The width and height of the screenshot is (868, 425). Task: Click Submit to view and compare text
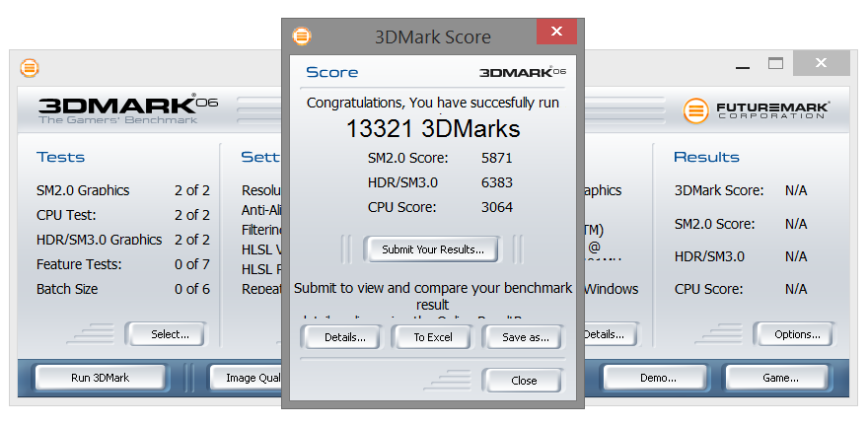433,297
